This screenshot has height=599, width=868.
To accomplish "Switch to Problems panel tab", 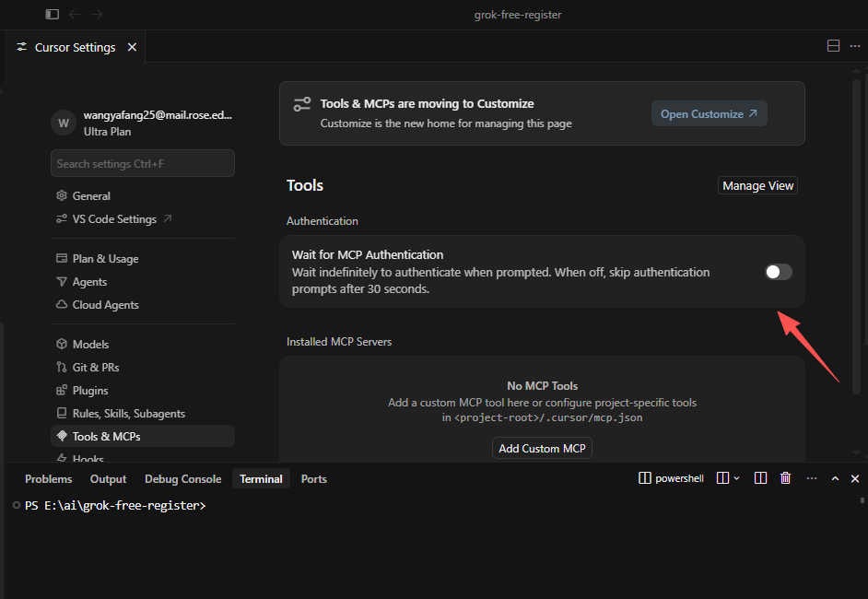I will coord(48,479).
